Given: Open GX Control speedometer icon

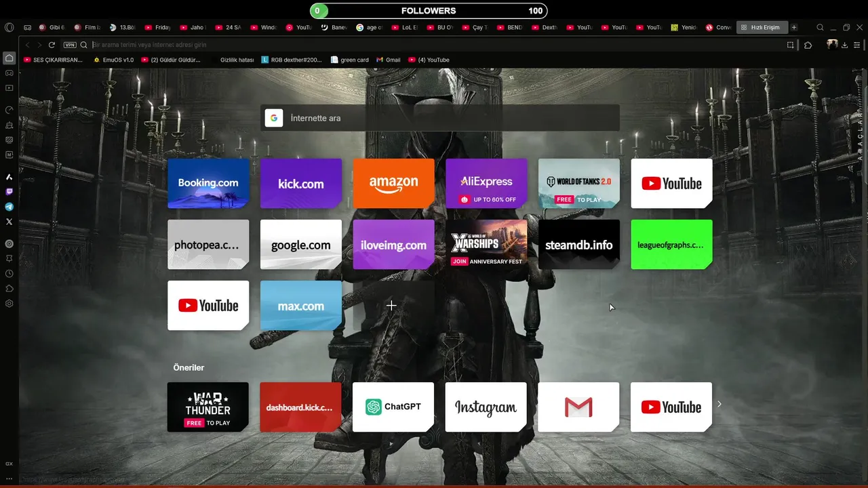Looking at the screenshot, I should (x=9, y=110).
